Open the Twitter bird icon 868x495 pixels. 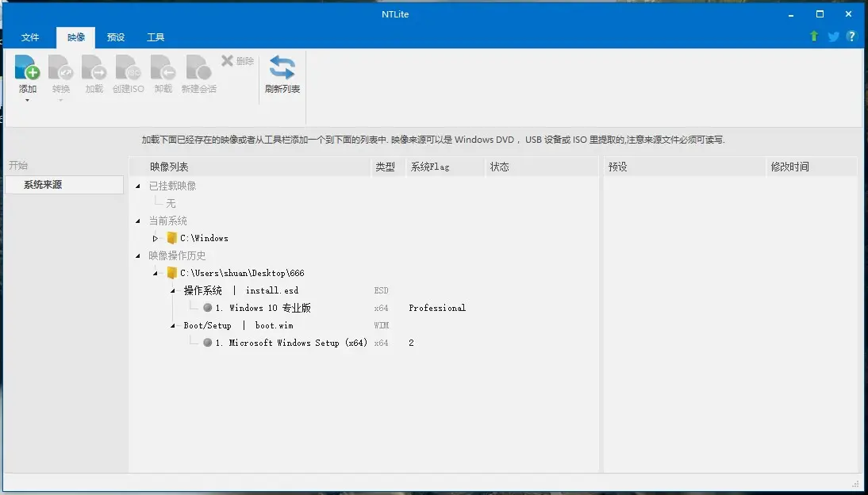[x=833, y=36]
